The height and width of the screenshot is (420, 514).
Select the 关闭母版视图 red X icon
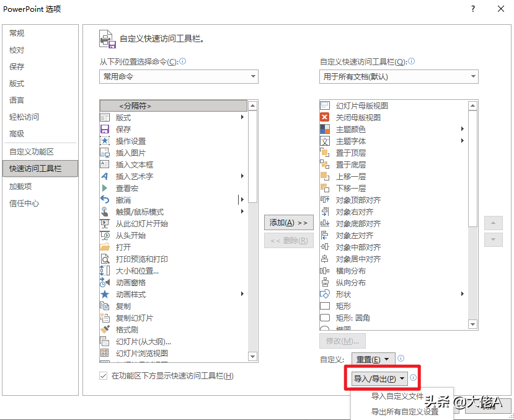(x=324, y=117)
